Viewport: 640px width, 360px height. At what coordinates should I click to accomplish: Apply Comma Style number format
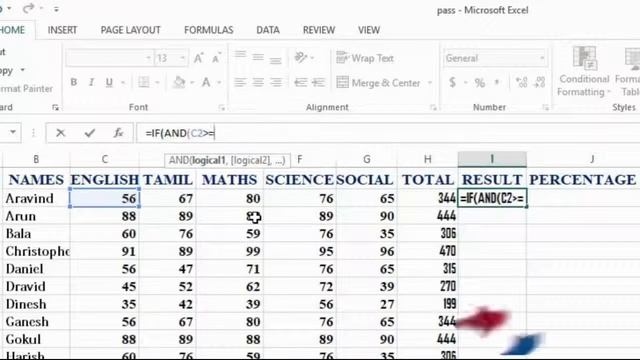point(497,82)
